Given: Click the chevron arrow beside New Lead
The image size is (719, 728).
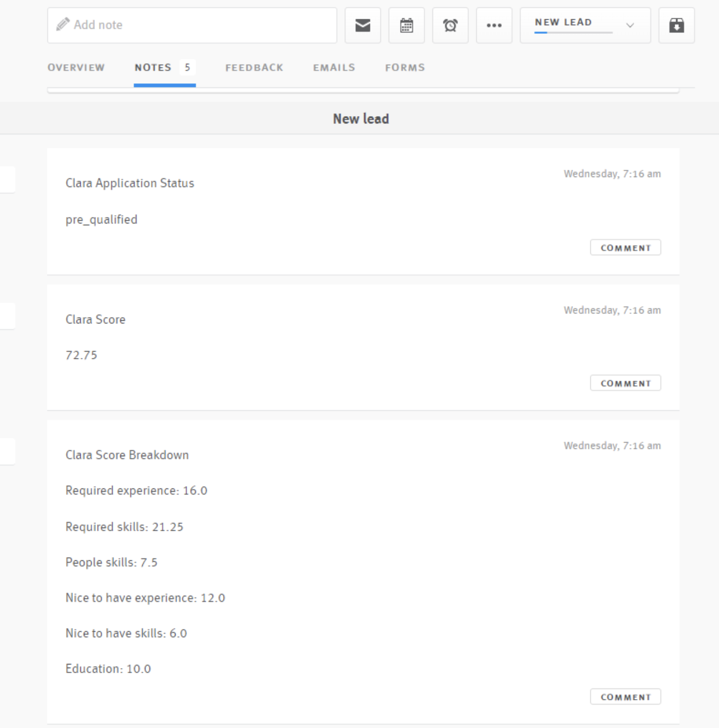Looking at the screenshot, I should pyautogui.click(x=630, y=25).
